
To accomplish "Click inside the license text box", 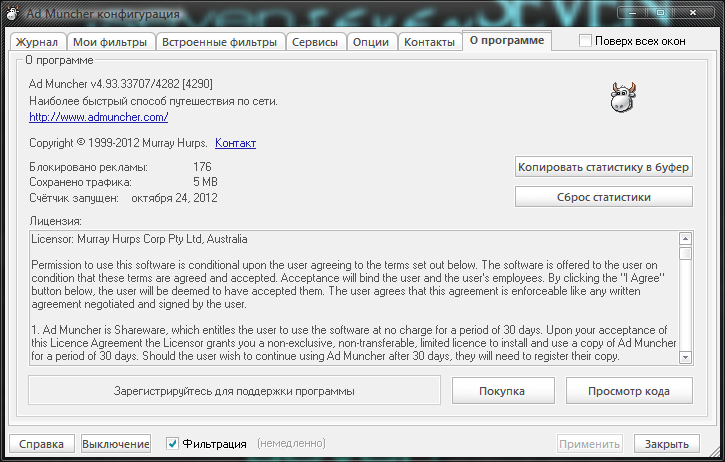I will 354,298.
